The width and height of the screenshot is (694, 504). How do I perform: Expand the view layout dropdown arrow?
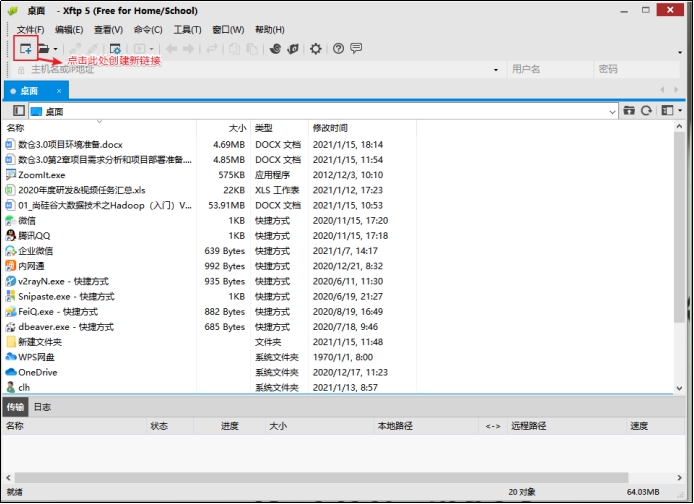(x=680, y=111)
